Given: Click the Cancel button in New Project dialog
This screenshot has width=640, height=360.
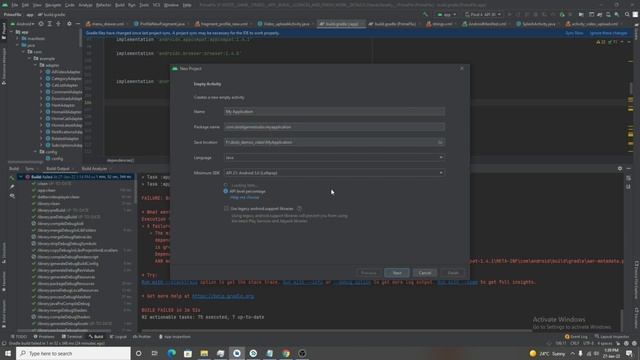Looking at the screenshot, I should 425,273.
